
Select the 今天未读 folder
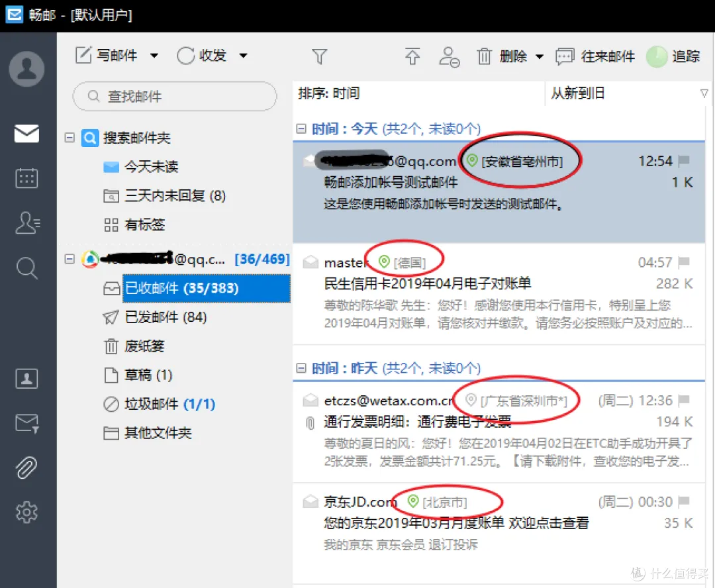141,166
